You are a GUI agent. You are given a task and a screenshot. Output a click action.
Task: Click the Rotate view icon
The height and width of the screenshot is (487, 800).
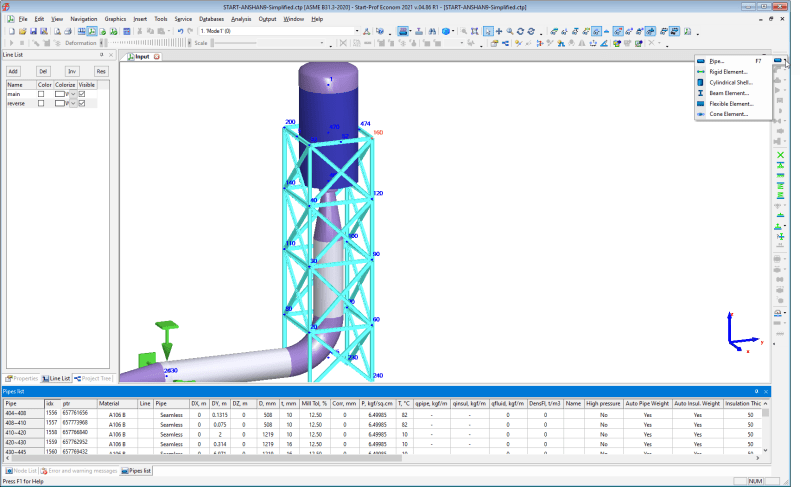tap(520, 31)
